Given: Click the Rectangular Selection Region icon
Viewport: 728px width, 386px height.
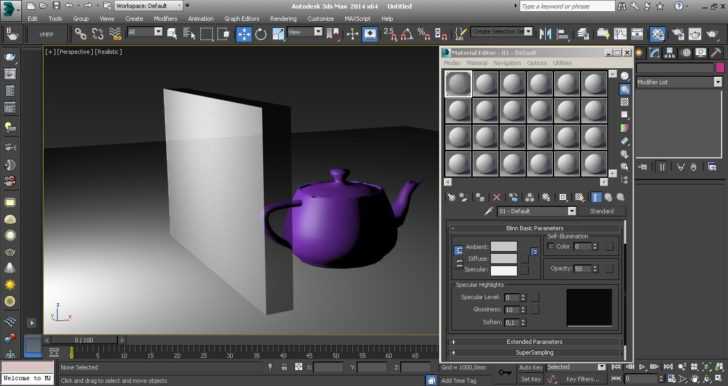Looking at the screenshot, I should coord(207,34).
